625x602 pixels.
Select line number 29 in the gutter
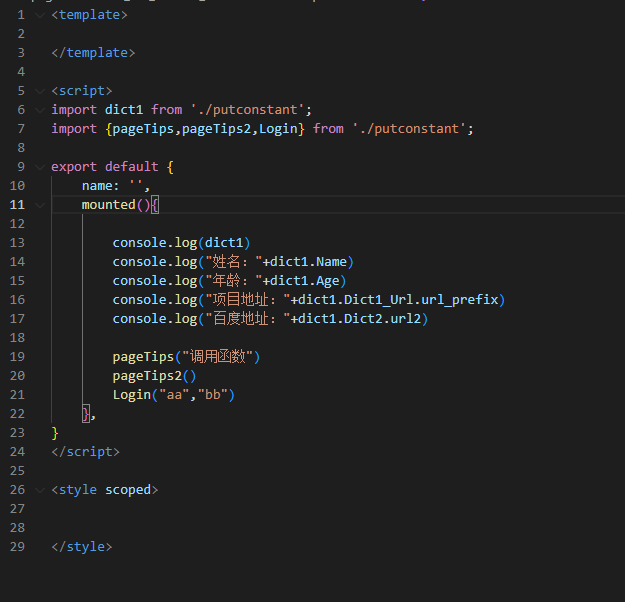click(17, 547)
